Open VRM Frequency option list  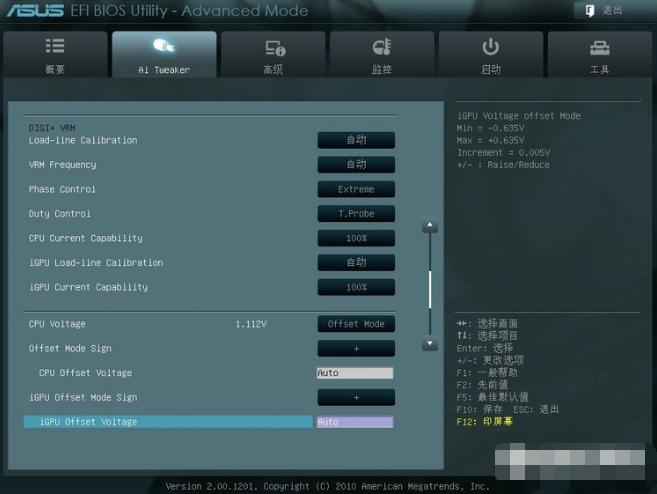[356, 165]
